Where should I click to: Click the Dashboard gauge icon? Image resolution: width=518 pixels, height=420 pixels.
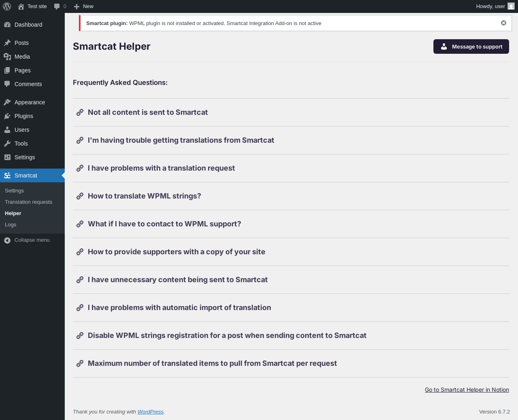click(7, 25)
